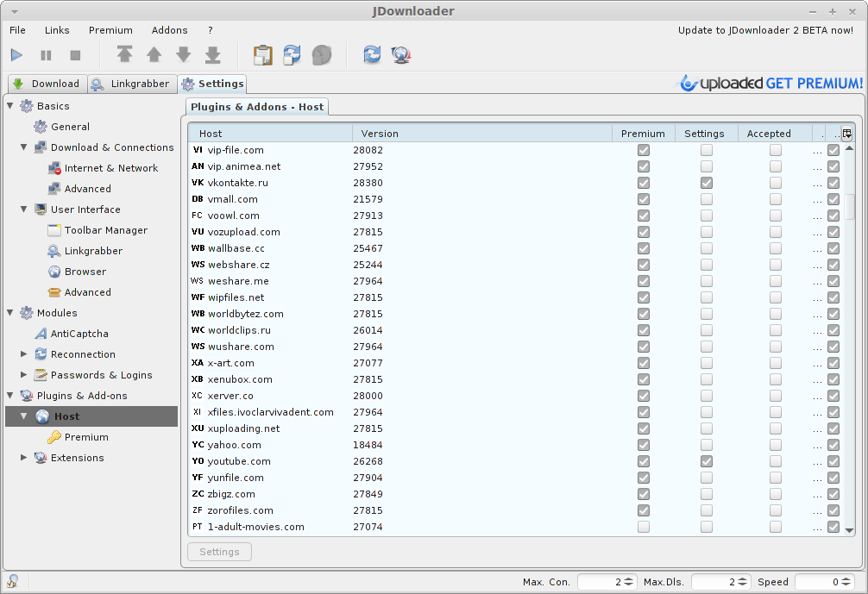Collapse the User Interface node
The image size is (868, 594).
(x=24, y=209)
